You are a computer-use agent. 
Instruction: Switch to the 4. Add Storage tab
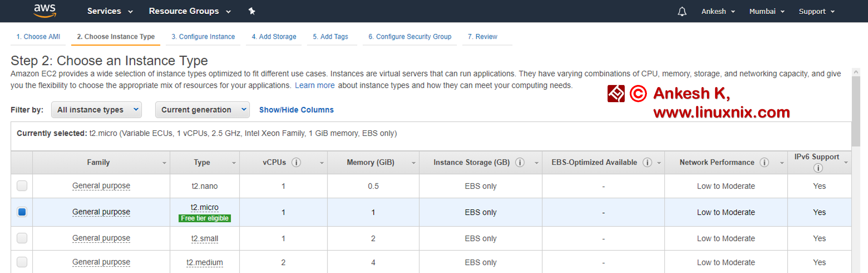point(274,37)
